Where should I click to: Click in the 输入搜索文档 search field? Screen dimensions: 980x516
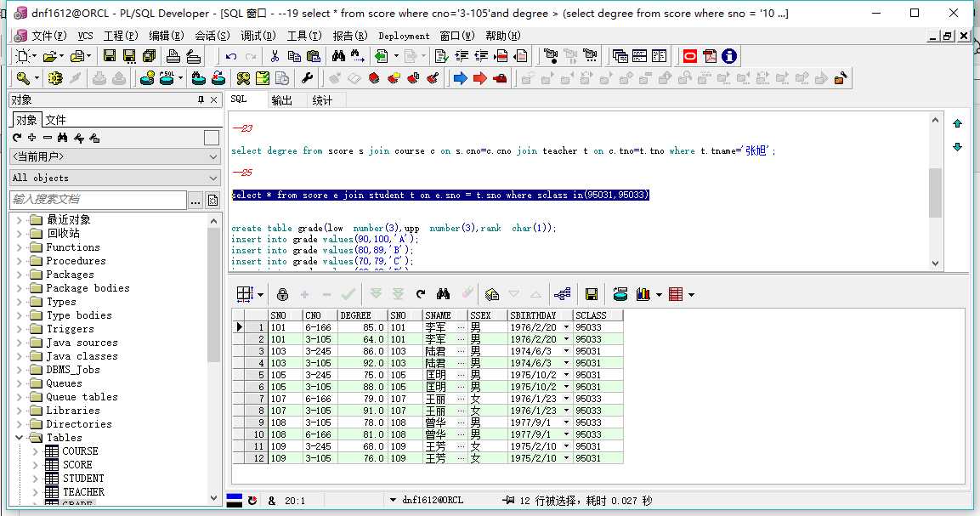98,200
